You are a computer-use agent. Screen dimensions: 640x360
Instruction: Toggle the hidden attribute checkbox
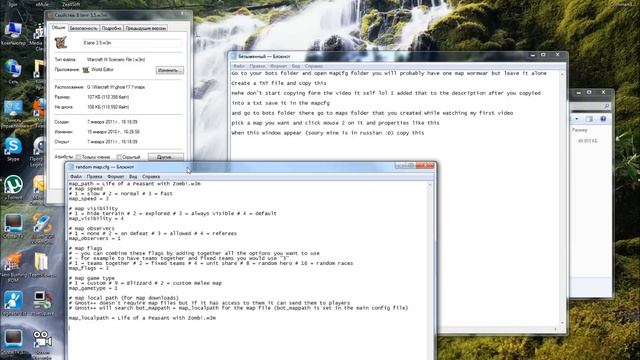coord(119,157)
